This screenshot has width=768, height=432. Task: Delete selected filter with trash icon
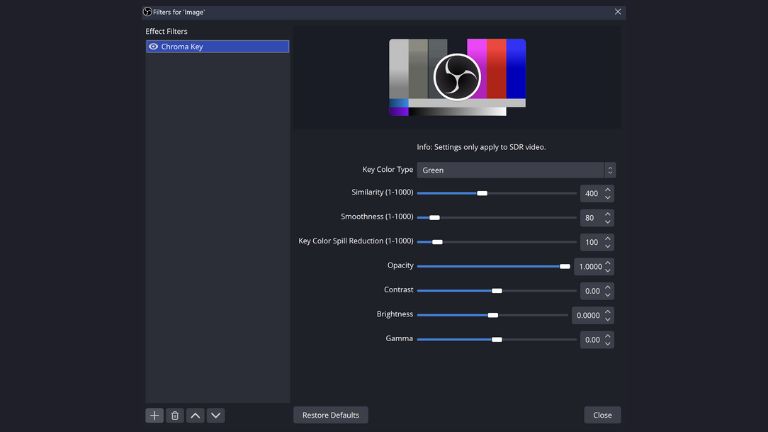pos(175,415)
